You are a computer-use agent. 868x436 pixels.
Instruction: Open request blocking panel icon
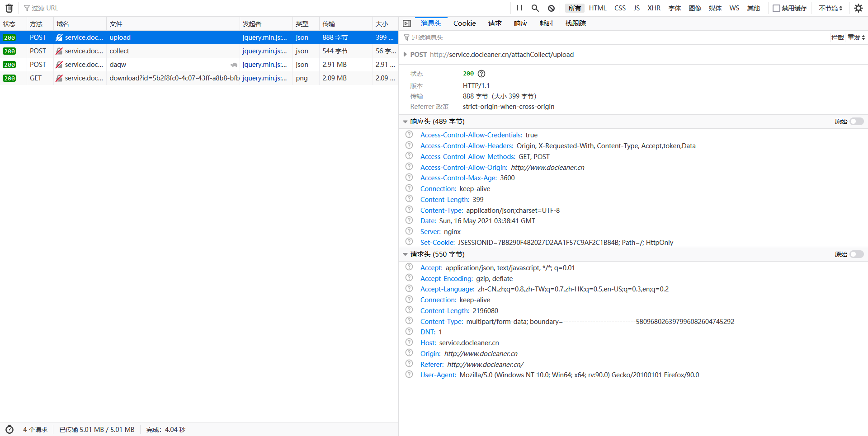coord(551,8)
